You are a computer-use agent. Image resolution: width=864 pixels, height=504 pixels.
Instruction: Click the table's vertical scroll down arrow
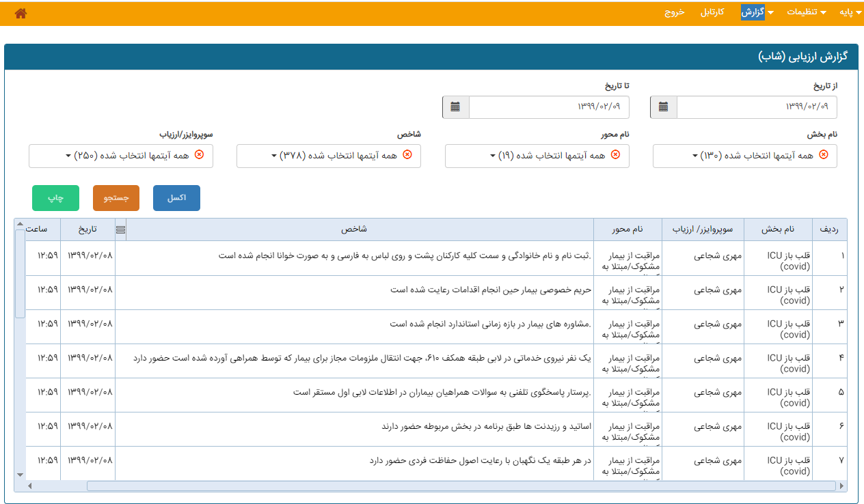click(x=20, y=474)
